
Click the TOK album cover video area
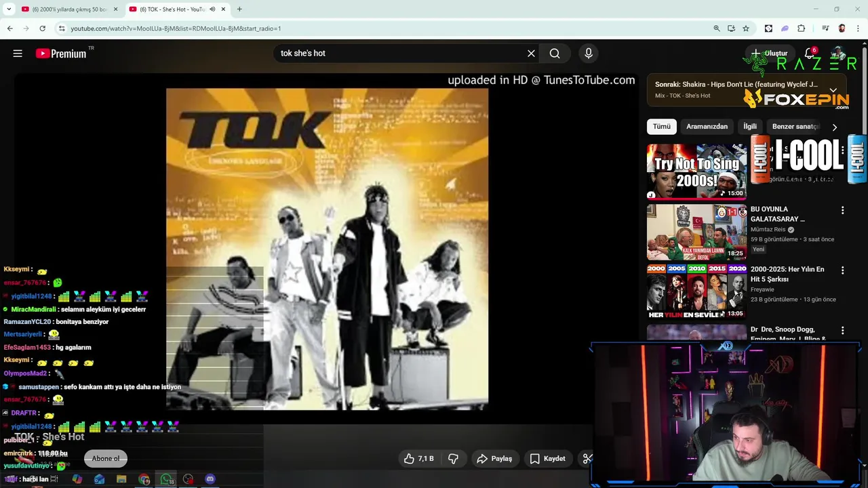pos(327,249)
